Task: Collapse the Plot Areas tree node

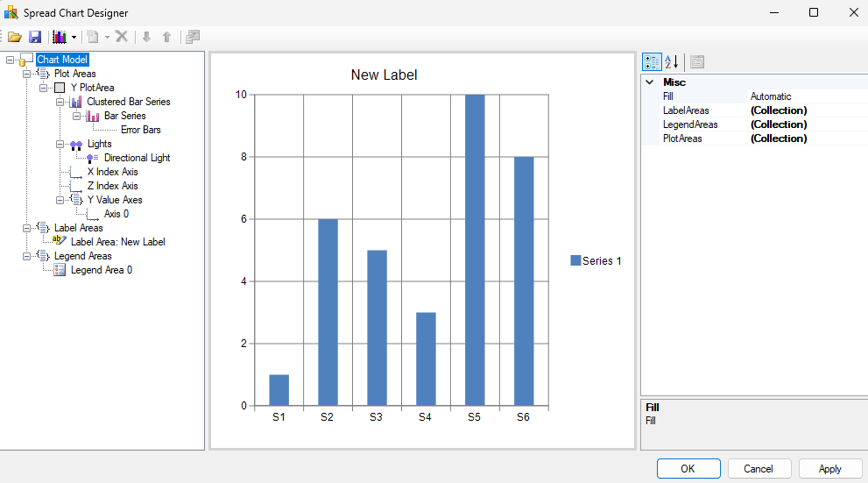Action: point(26,74)
